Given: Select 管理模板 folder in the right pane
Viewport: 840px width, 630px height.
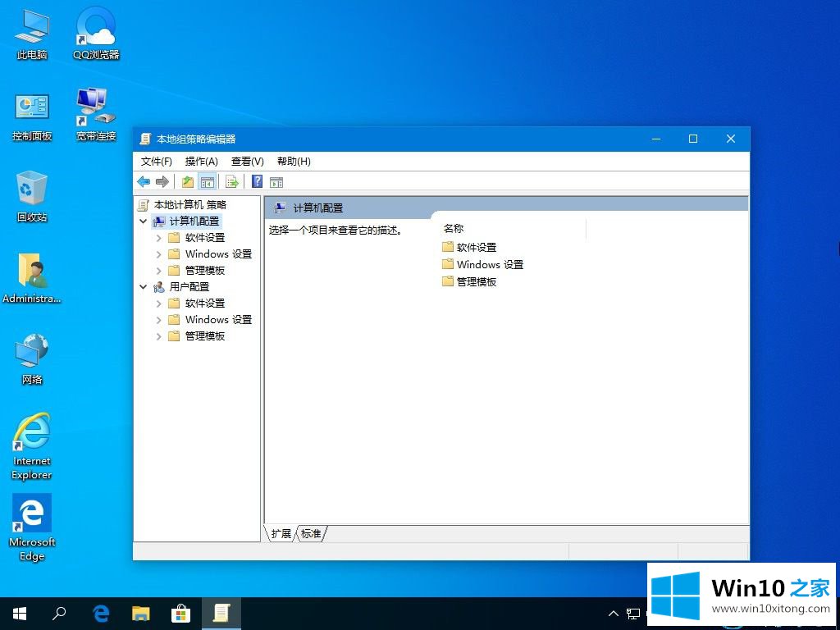Looking at the screenshot, I should click(x=469, y=281).
